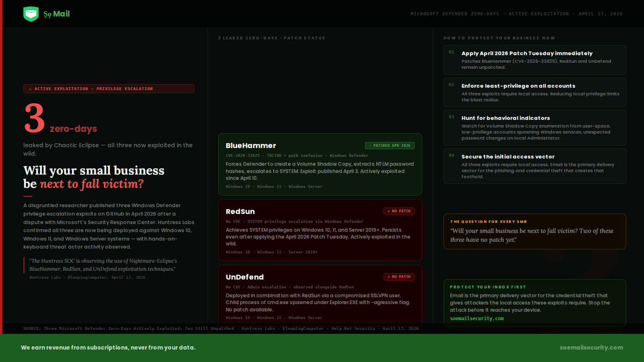Open the BlueHammer card title

point(251,145)
